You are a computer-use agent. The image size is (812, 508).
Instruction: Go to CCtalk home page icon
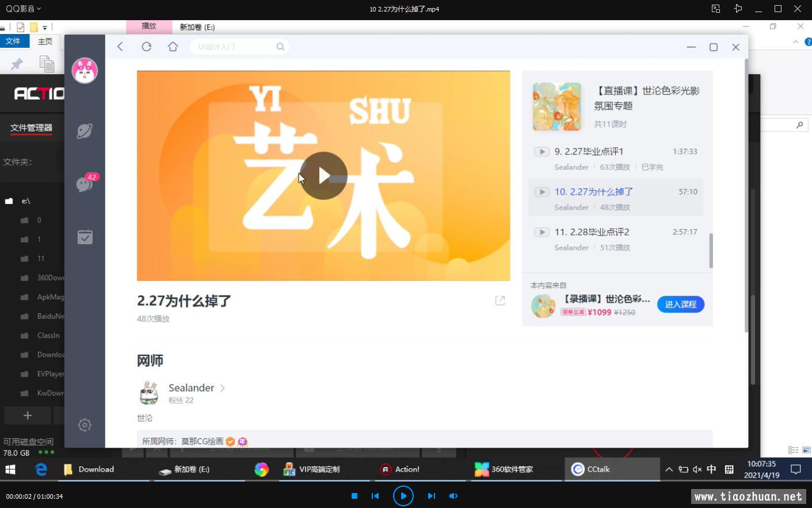(173, 47)
